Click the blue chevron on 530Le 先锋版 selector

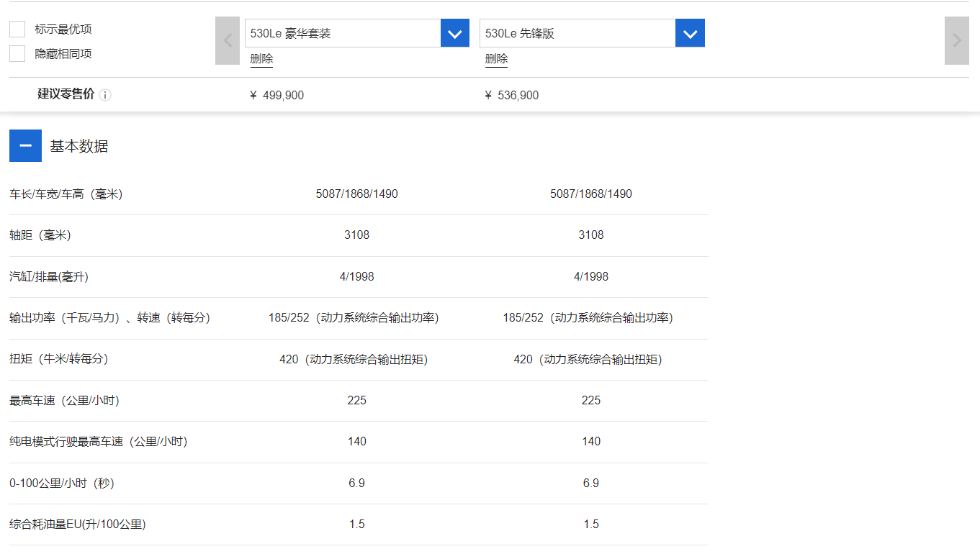tap(690, 32)
